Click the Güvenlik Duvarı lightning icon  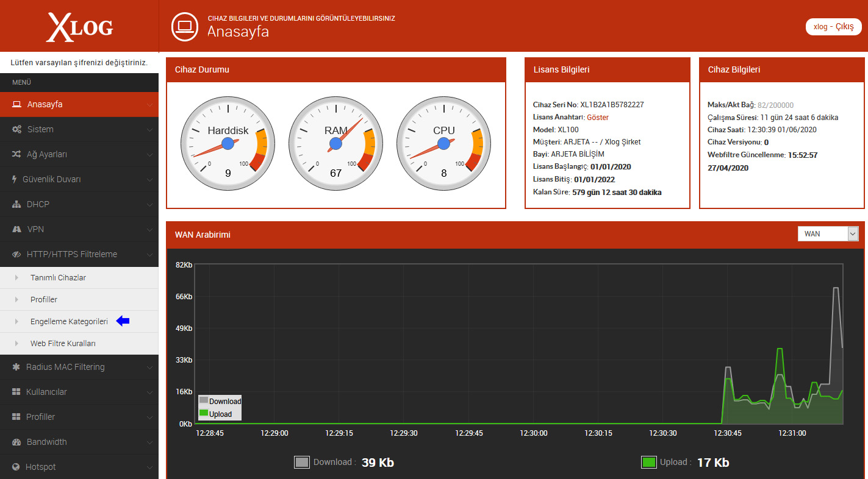tap(15, 179)
